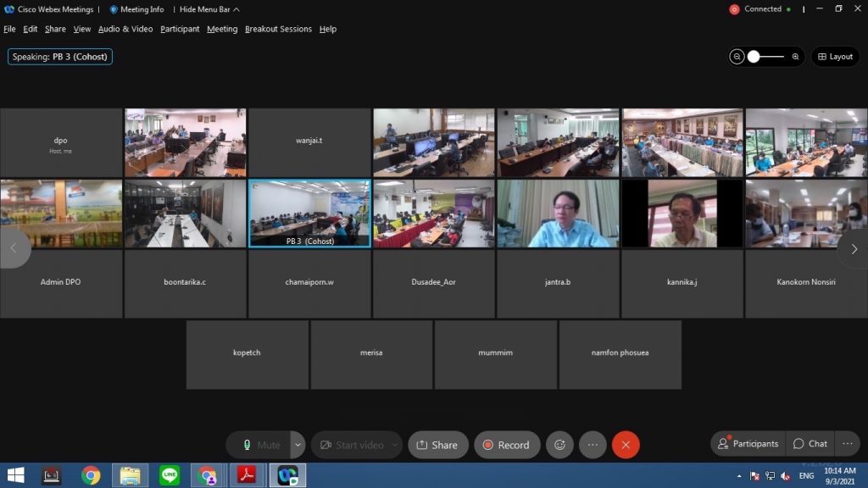Launch Adobe Acrobat from the taskbar
Image resolution: width=868 pixels, height=488 pixels.
[247, 475]
